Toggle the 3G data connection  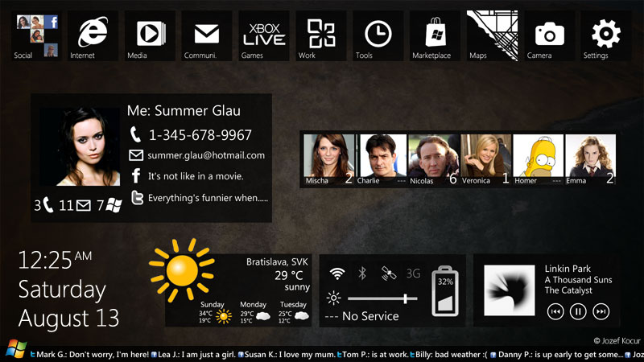pyautogui.click(x=414, y=274)
